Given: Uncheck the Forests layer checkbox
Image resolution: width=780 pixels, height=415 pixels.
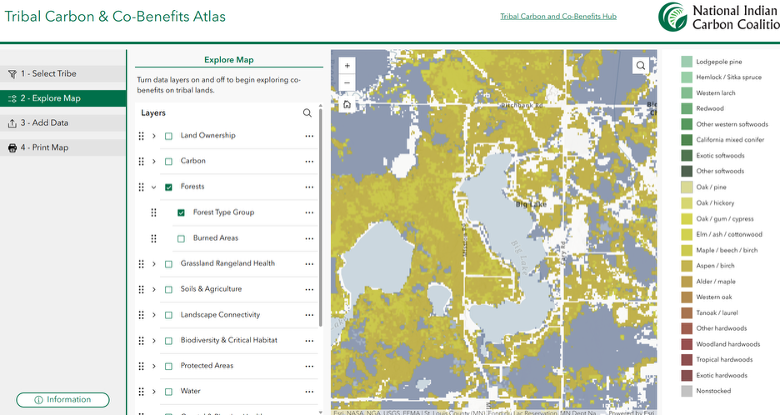Looking at the screenshot, I should 169,187.
